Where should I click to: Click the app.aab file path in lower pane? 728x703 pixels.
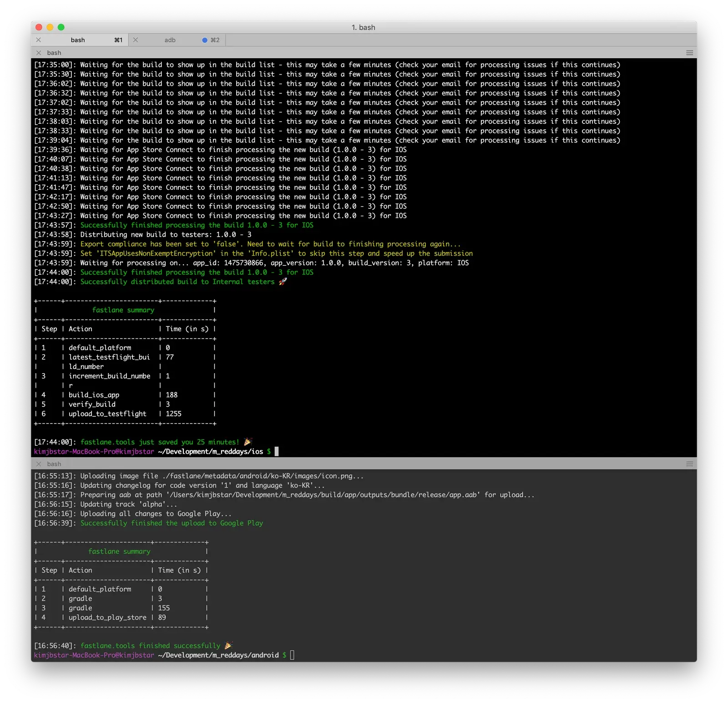[x=324, y=495]
